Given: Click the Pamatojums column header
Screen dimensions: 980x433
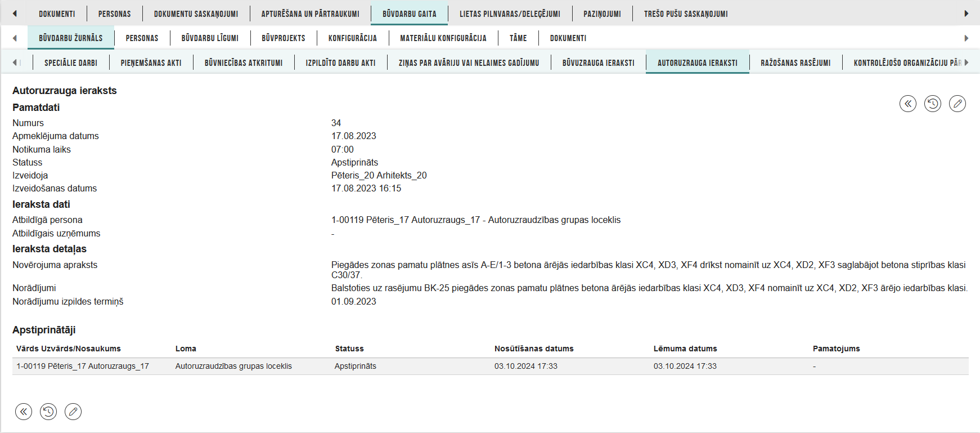Looking at the screenshot, I should click(836, 349).
